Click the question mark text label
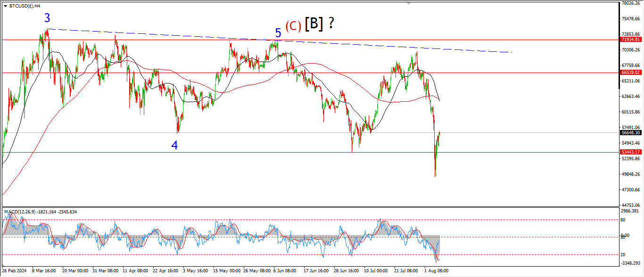Screen dimensions: 644x277 click(x=331, y=23)
